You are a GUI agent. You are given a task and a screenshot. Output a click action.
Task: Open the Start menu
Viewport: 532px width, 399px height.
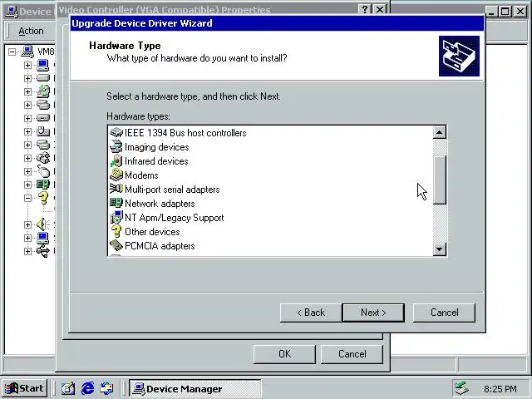pyautogui.click(x=24, y=388)
